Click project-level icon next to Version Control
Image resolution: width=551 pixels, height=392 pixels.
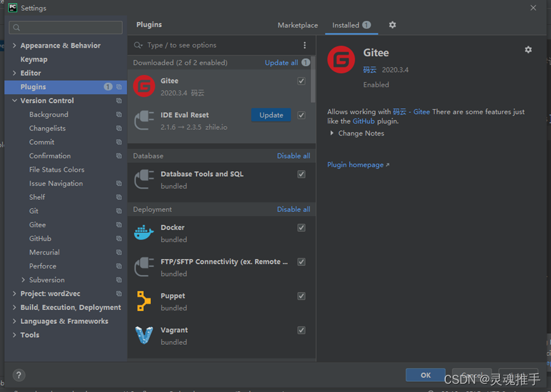pyautogui.click(x=119, y=101)
